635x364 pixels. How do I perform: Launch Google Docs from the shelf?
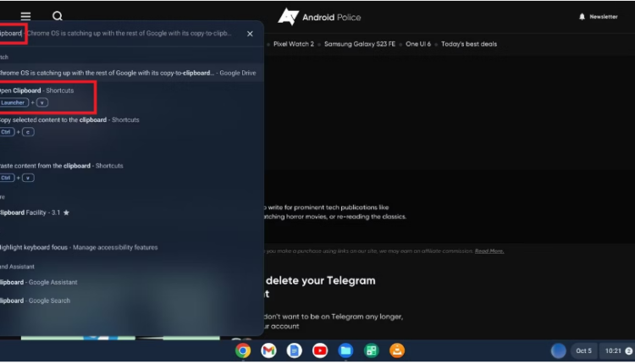pyautogui.click(x=295, y=350)
